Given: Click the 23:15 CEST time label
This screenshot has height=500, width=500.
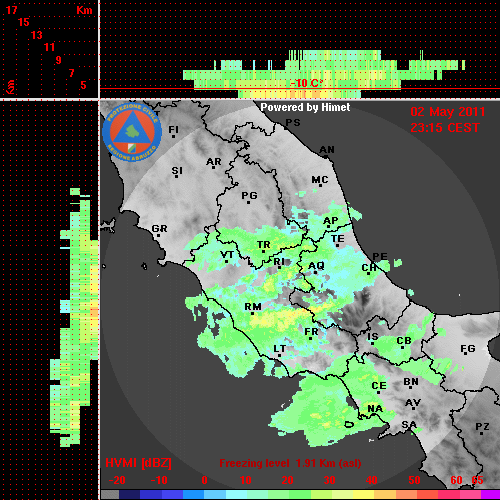Looking at the screenshot, I should click(x=445, y=128).
